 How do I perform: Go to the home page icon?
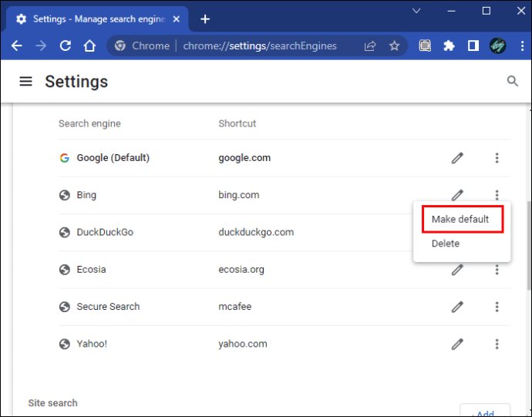pyautogui.click(x=89, y=45)
